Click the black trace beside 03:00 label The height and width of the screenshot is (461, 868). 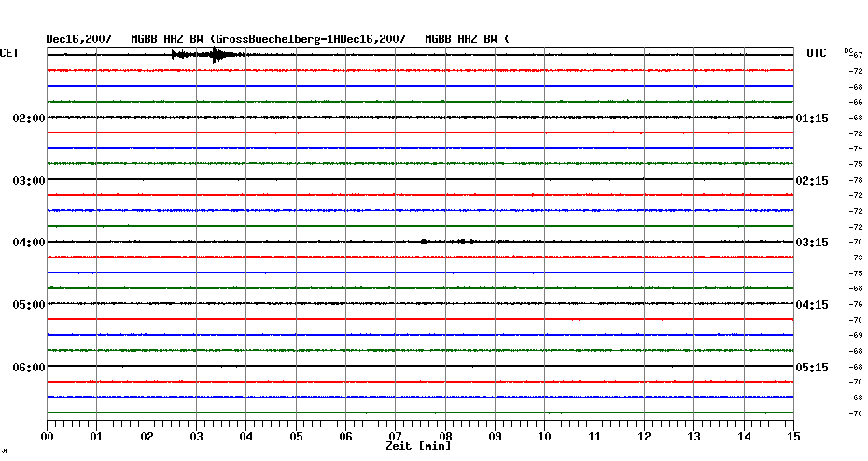point(420,179)
